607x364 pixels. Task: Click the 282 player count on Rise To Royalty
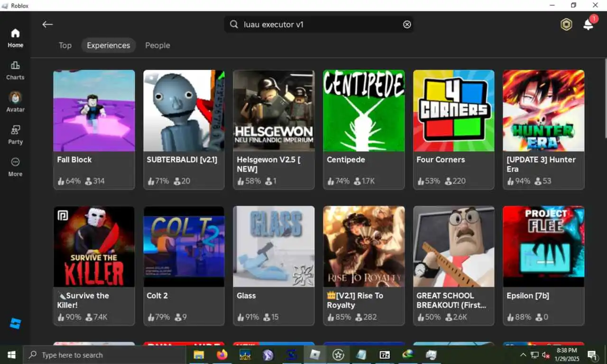pos(365,317)
